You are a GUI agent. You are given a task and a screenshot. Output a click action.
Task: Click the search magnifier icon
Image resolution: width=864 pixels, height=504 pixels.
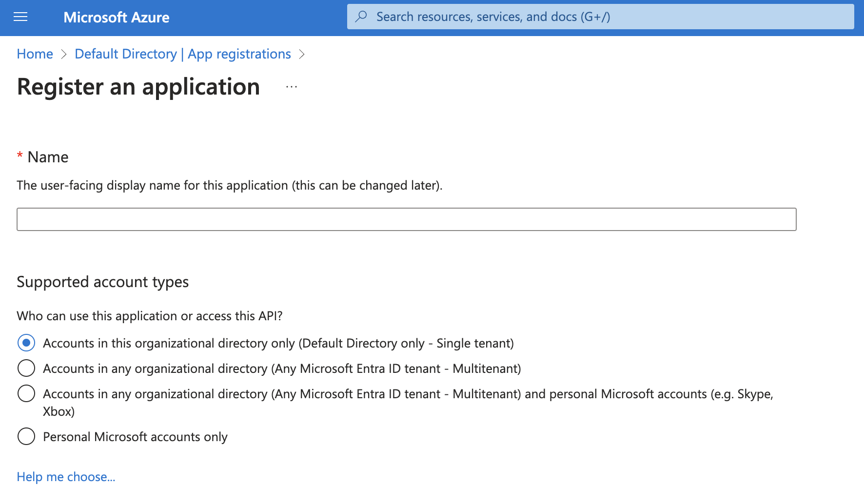pyautogui.click(x=361, y=17)
